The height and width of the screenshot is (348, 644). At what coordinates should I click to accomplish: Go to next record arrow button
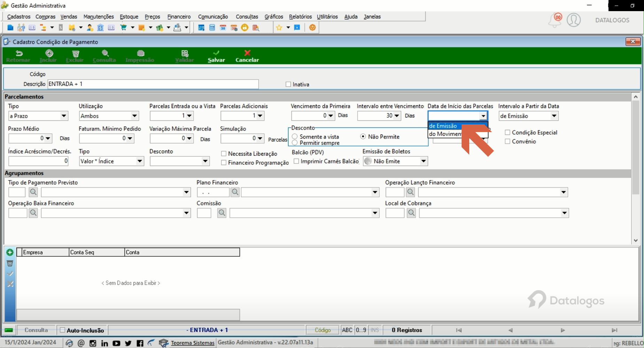point(563,330)
